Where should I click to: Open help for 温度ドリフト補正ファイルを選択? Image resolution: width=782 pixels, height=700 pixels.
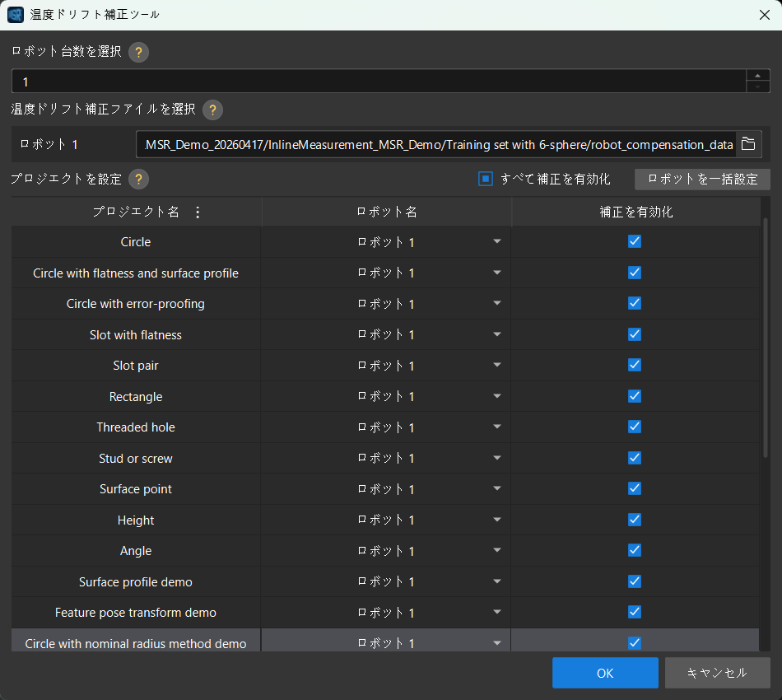click(212, 110)
